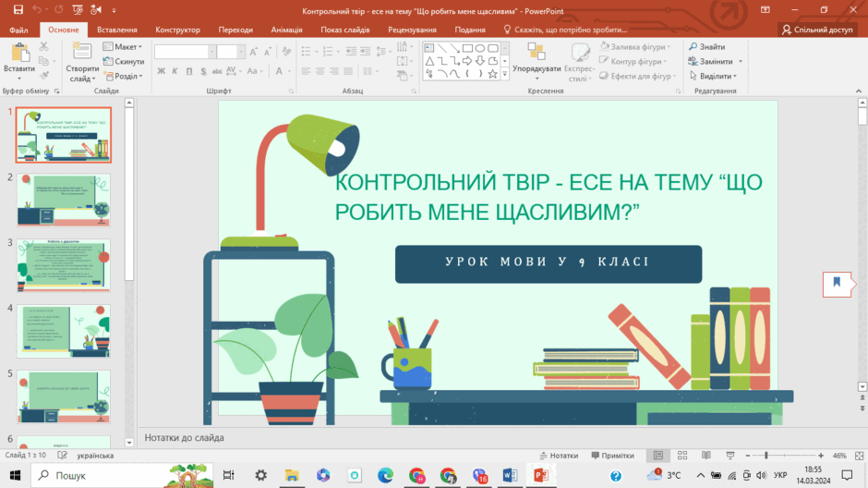Click the Cut scissors icon
Image resolution: width=868 pixels, height=488 pixels.
coord(43,46)
